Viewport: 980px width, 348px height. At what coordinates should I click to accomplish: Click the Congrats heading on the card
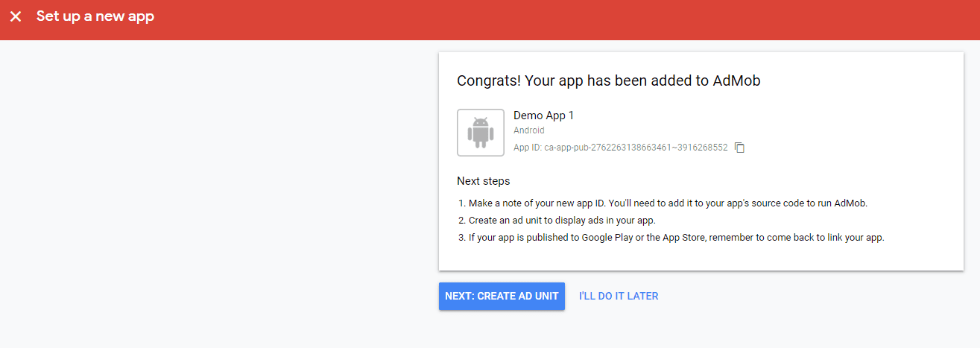(x=608, y=80)
